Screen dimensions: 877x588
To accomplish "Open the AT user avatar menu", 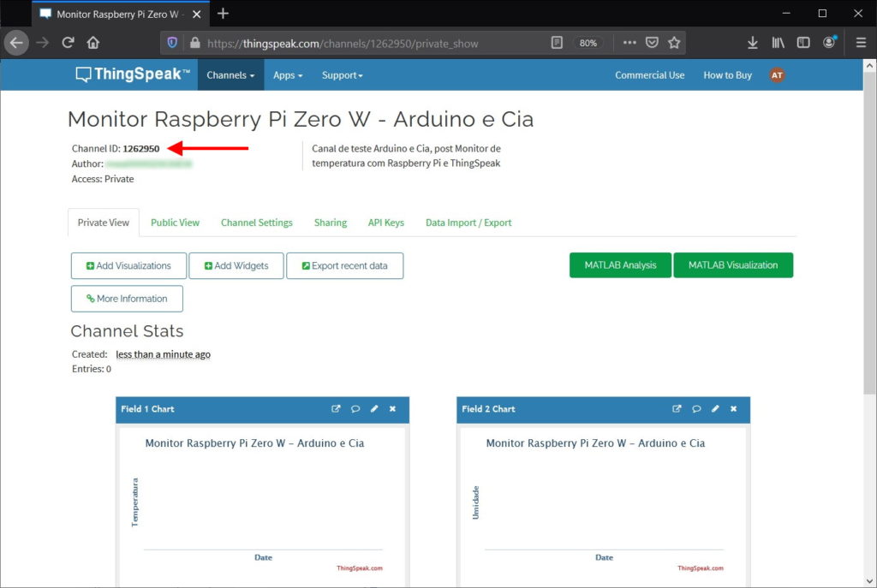I will (x=777, y=75).
